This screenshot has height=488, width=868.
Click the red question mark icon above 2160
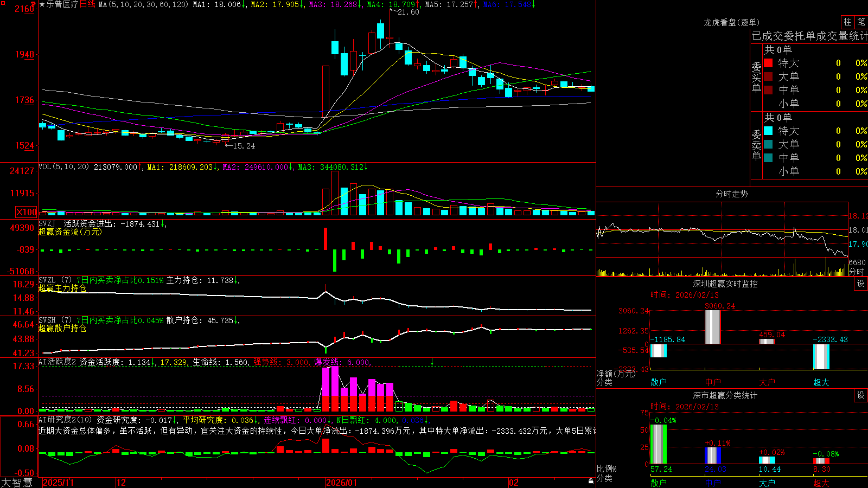point(34,4)
